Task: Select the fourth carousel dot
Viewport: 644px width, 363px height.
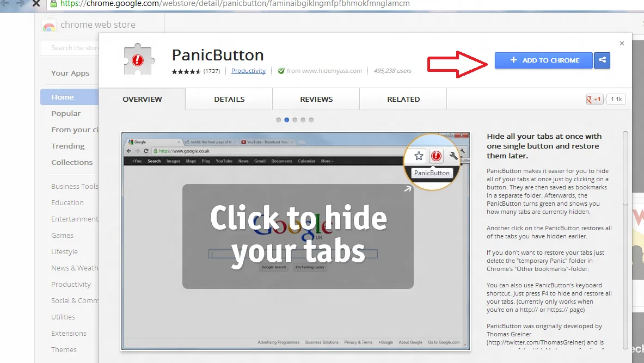Action: point(303,120)
